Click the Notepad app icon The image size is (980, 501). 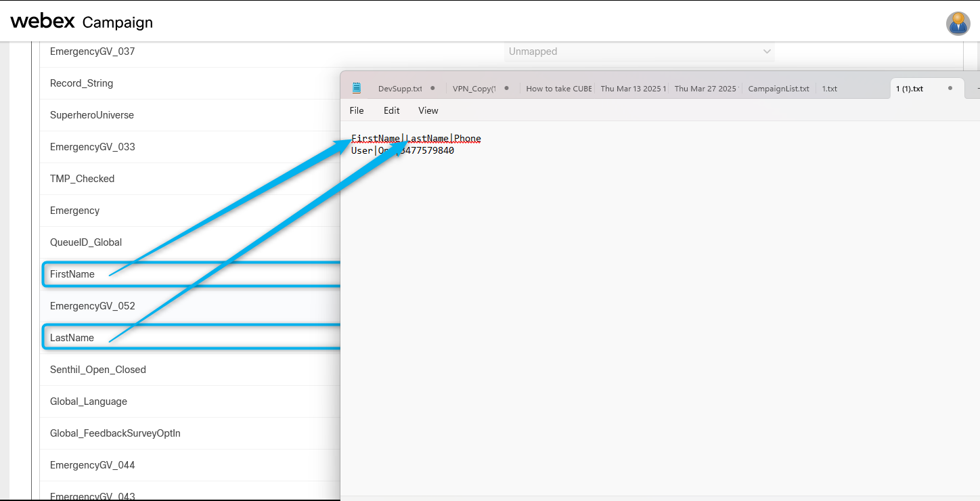(x=357, y=88)
